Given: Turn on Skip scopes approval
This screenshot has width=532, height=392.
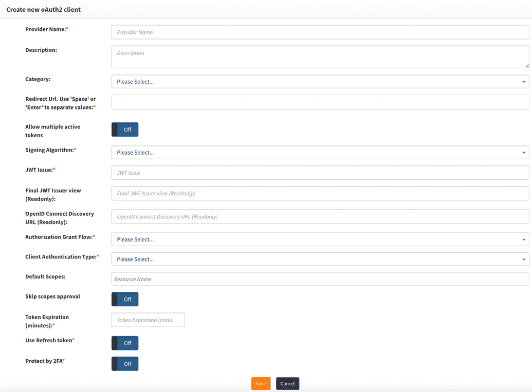Looking at the screenshot, I should pos(124,299).
